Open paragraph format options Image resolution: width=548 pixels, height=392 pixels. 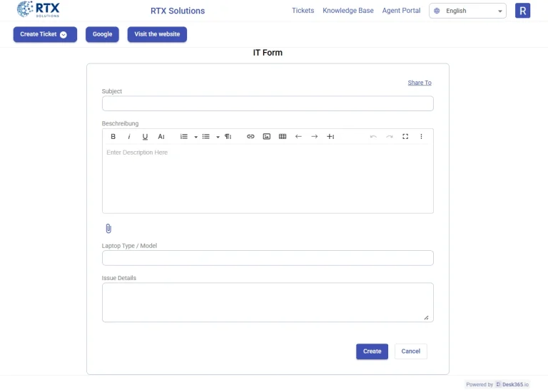[228, 136]
